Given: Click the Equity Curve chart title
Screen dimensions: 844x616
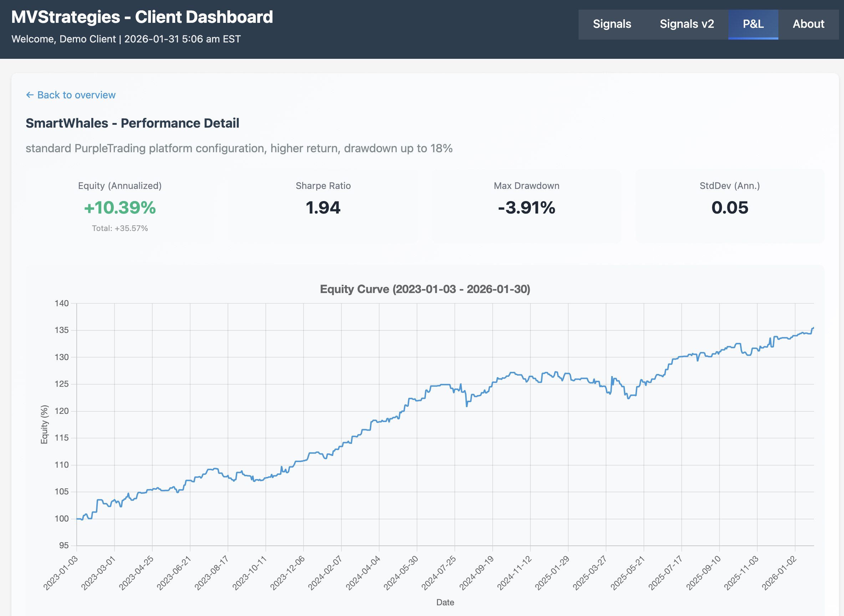Looking at the screenshot, I should pos(425,289).
